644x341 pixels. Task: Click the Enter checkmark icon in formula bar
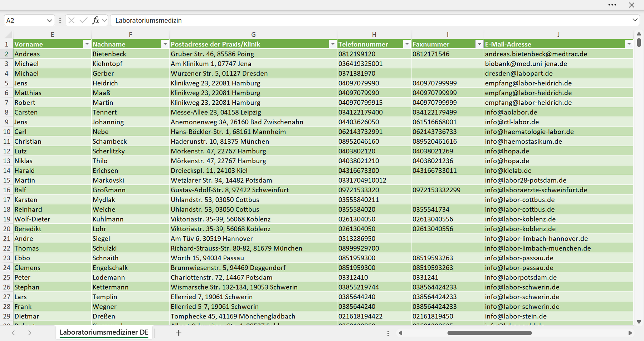click(83, 20)
